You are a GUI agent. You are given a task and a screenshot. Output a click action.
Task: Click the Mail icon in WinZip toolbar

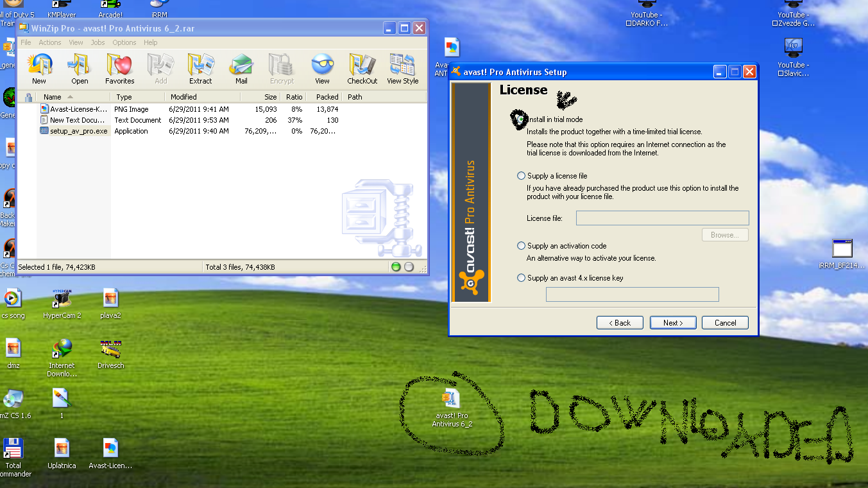coord(241,69)
